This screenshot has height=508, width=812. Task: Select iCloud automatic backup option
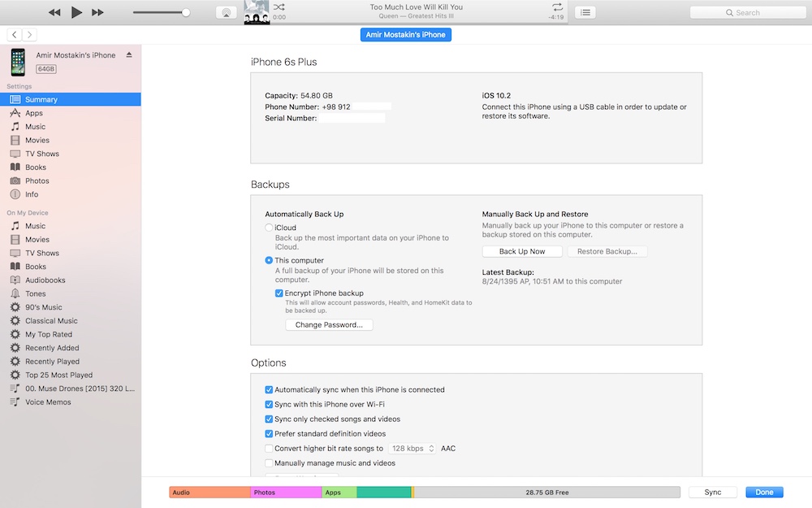tap(269, 228)
